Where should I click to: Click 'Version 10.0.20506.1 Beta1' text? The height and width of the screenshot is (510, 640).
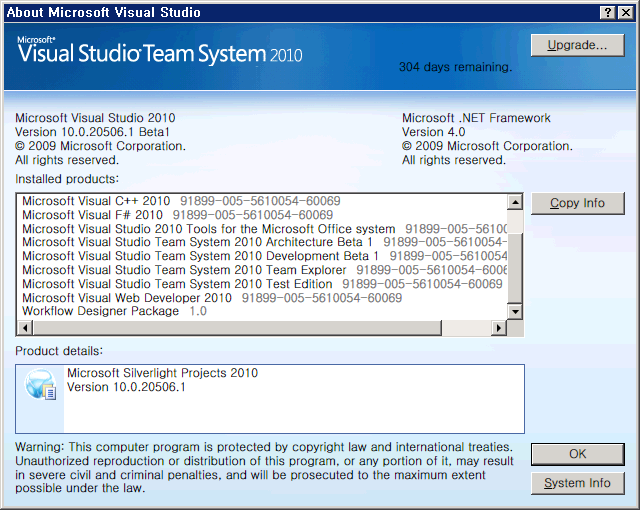92,132
